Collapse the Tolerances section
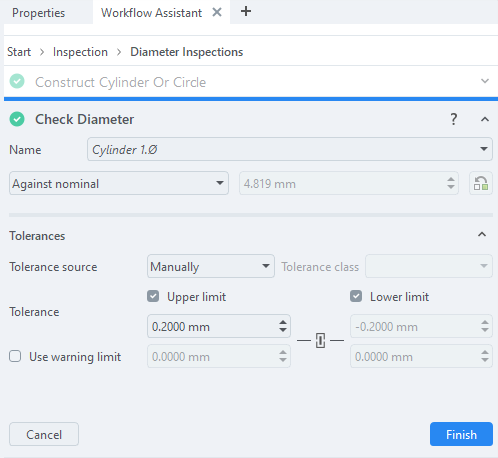 coord(482,235)
